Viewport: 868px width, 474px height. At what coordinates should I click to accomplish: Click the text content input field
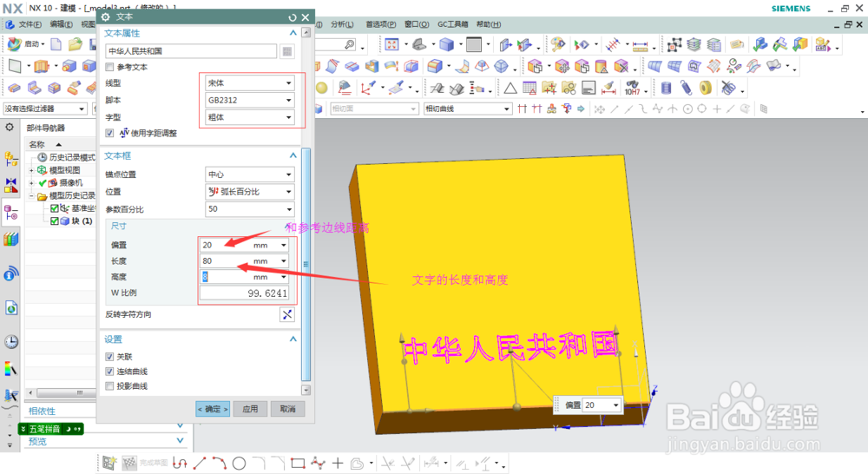pyautogui.click(x=191, y=51)
